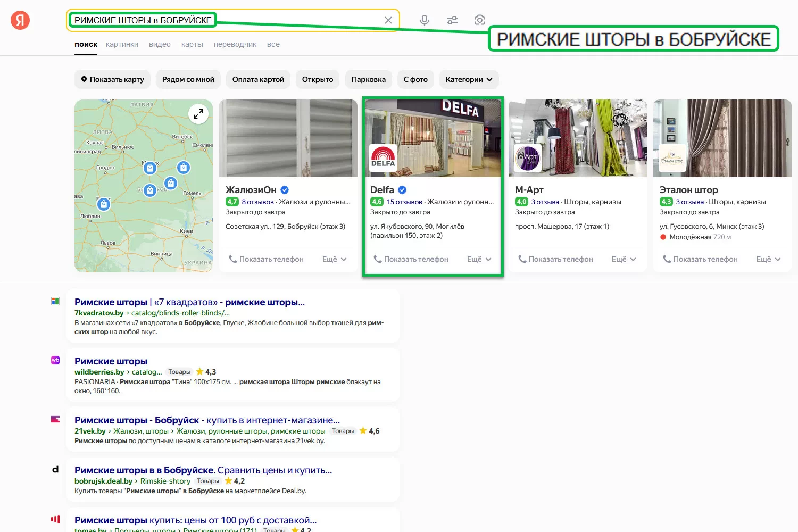Open Эталон штор 3 отзыва link
The width and height of the screenshot is (798, 532).
689,202
